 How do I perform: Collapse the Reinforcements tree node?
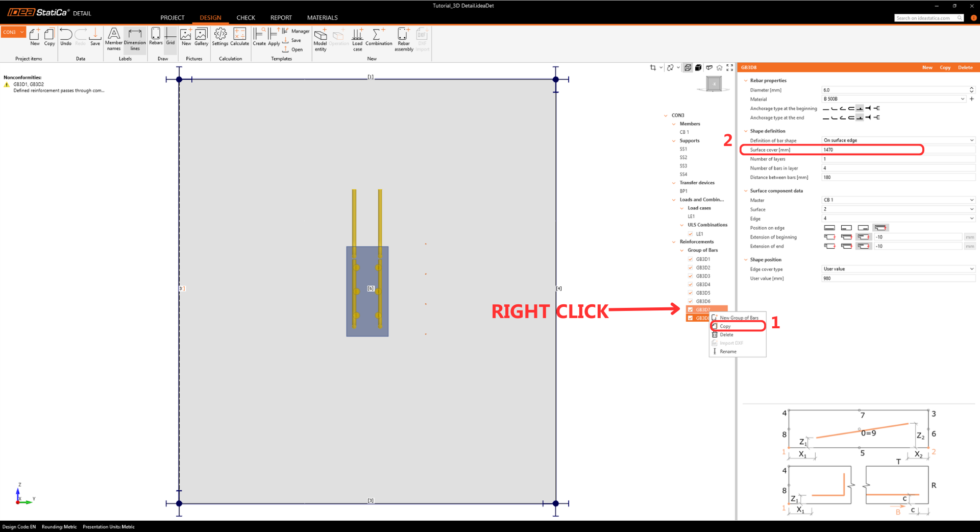(x=674, y=242)
